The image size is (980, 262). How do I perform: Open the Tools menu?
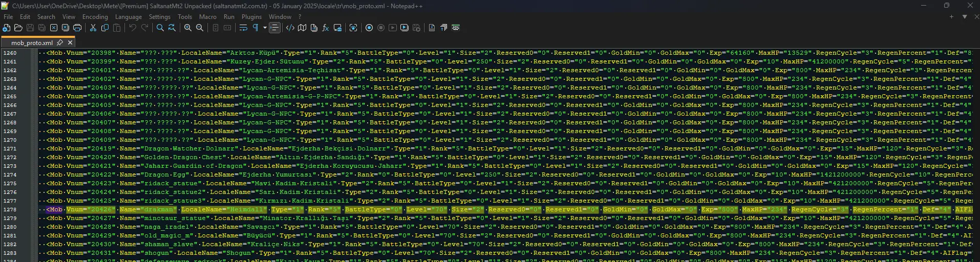click(x=185, y=17)
